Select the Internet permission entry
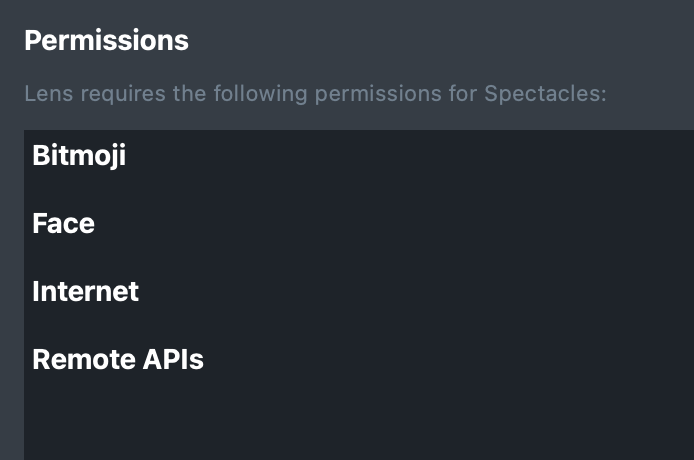This screenshot has width=694, height=460. point(85,292)
